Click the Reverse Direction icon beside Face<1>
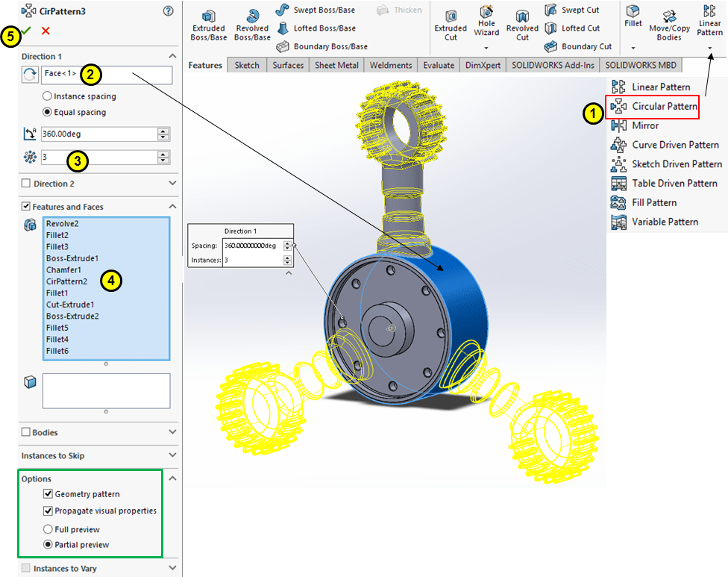The width and height of the screenshot is (728, 577). pyautogui.click(x=30, y=75)
